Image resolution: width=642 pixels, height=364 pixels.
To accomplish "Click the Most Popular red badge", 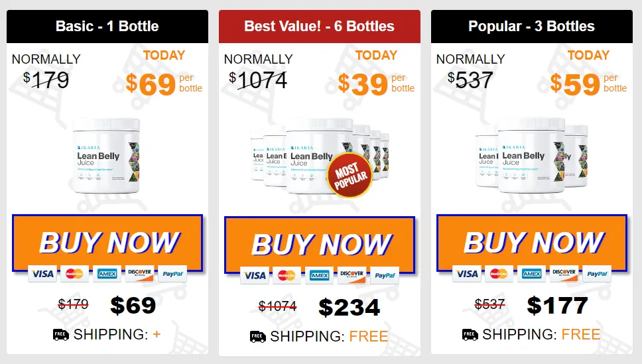I will (x=350, y=175).
